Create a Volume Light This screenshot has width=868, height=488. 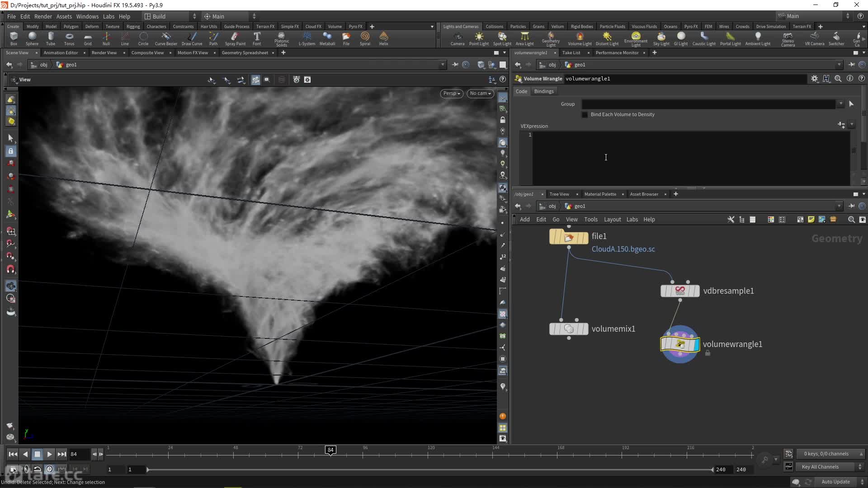[x=580, y=38]
